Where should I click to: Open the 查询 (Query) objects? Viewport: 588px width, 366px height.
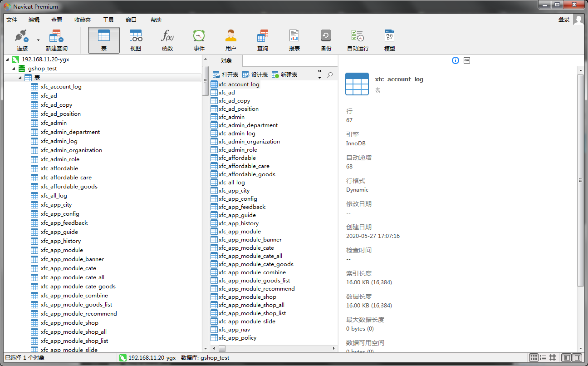(x=263, y=40)
